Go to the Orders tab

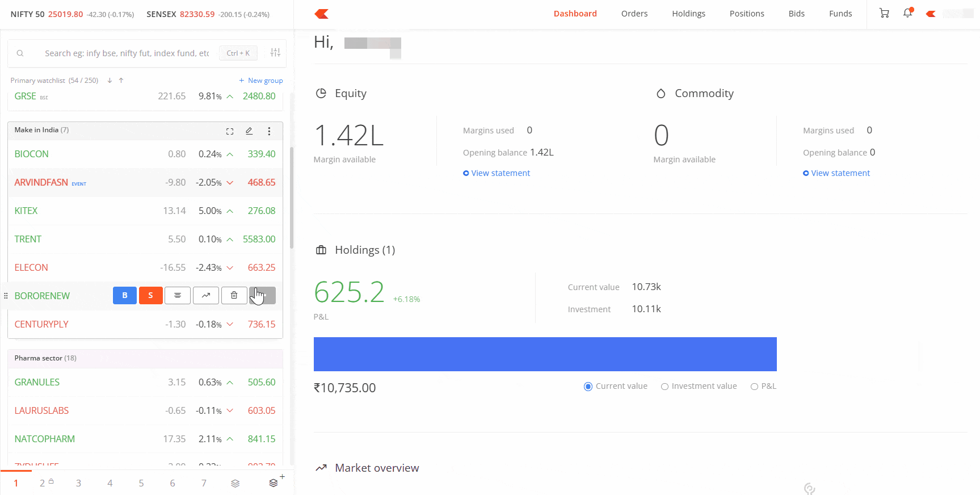tap(634, 14)
